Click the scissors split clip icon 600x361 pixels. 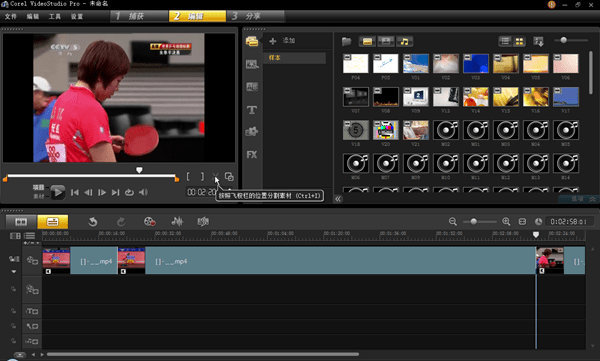215,177
